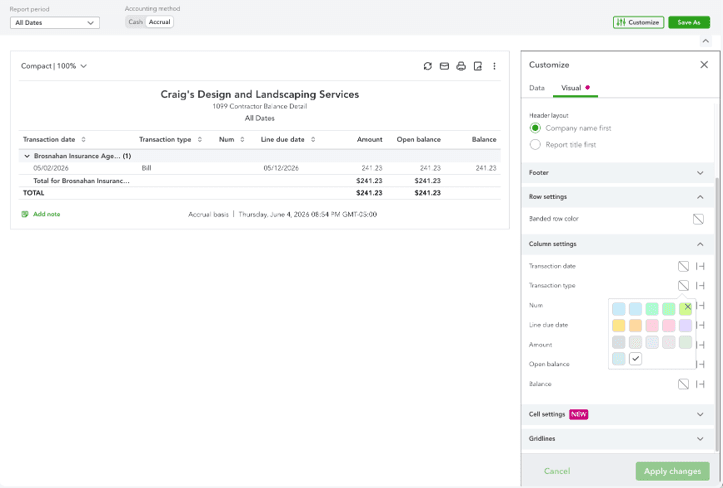Image resolution: width=723 pixels, height=488 pixels.
Task: Expand the Gridlines section
Action: pos(618,438)
